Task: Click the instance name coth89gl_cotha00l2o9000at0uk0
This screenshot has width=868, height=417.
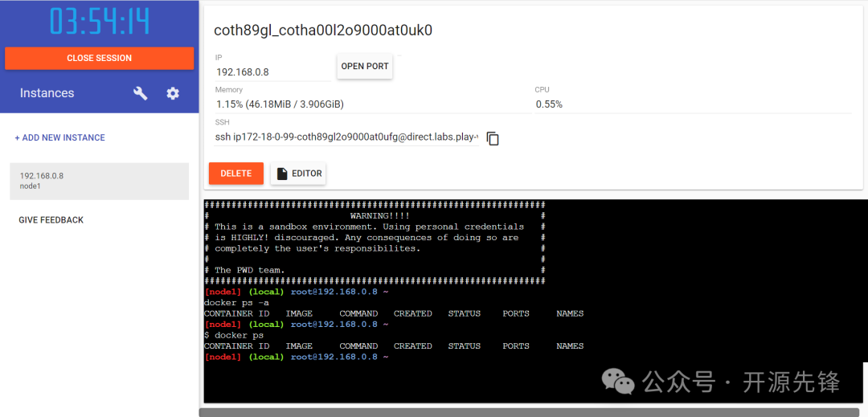Action: [323, 31]
